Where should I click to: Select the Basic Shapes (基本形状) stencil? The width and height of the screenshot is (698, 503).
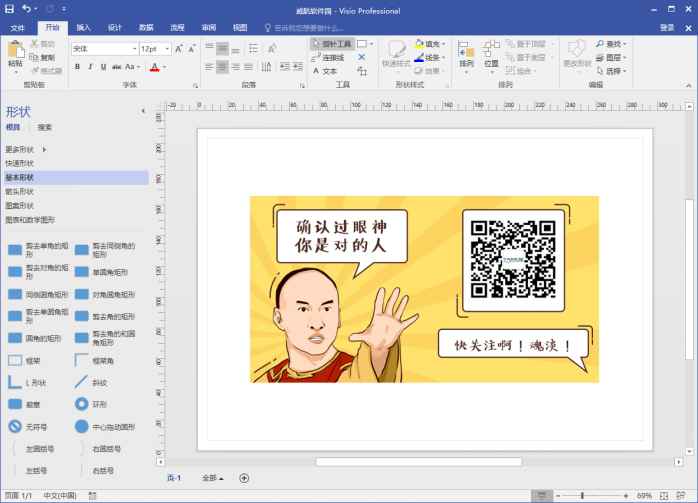[x=76, y=177]
